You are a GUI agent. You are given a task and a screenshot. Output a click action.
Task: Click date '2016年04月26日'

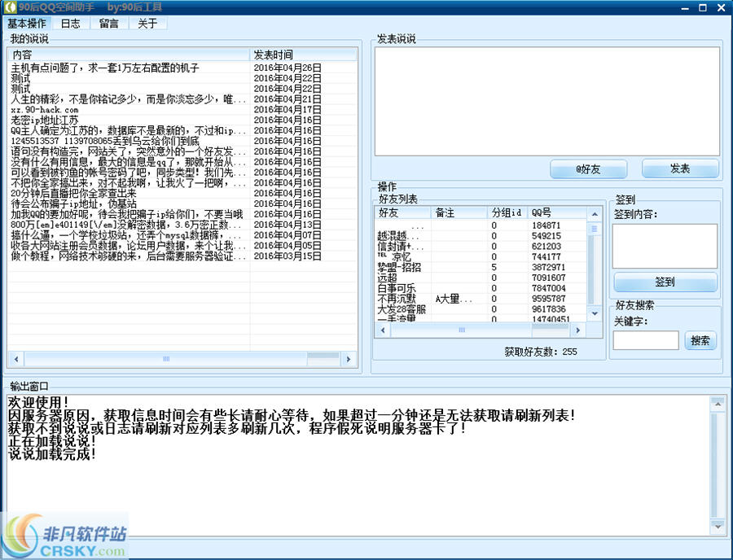click(x=287, y=68)
